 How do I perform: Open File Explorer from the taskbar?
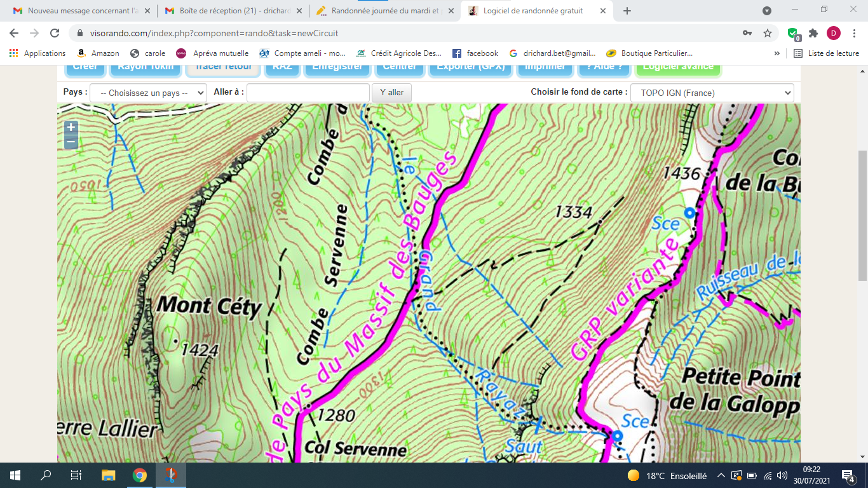109,475
